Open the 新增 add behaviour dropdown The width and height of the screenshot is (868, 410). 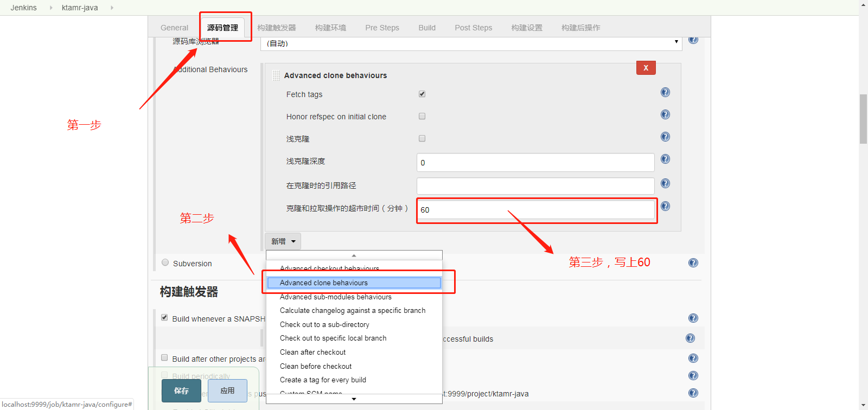283,241
